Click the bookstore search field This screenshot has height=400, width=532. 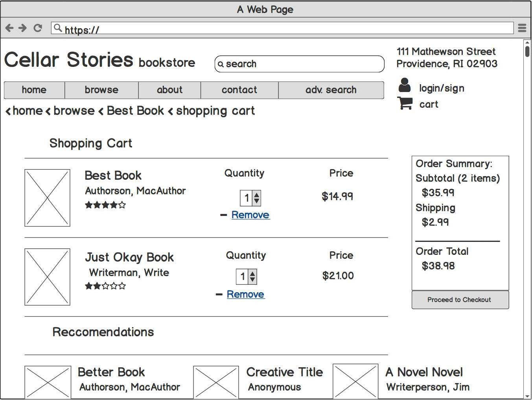point(299,64)
